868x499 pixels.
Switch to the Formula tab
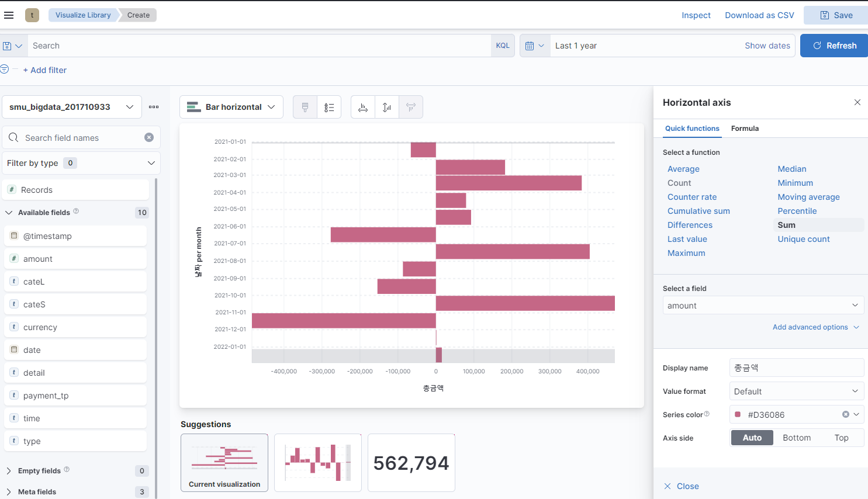point(745,129)
